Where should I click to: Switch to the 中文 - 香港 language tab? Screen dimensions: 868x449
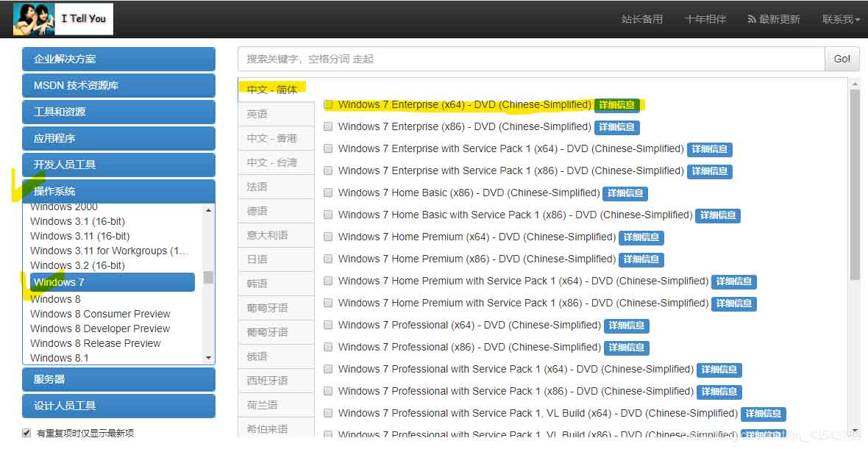click(x=276, y=138)
